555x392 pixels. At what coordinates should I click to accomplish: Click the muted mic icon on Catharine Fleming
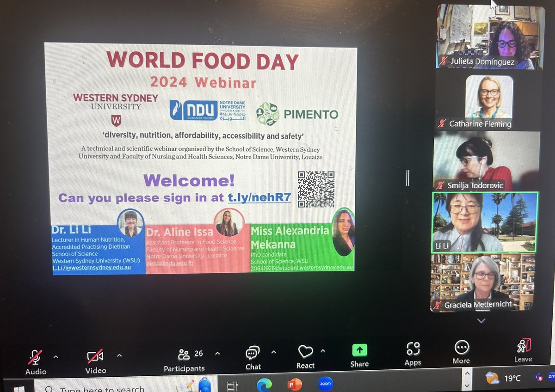(x=443, y=124)
